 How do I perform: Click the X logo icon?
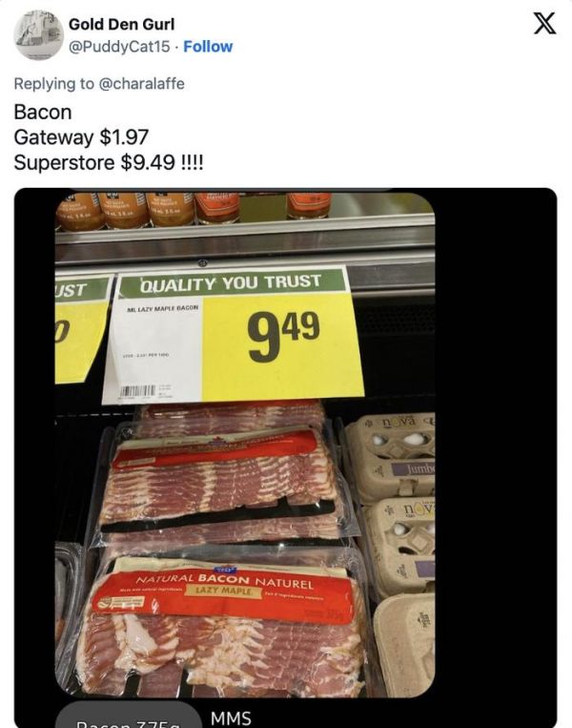(x=543, y=25)
